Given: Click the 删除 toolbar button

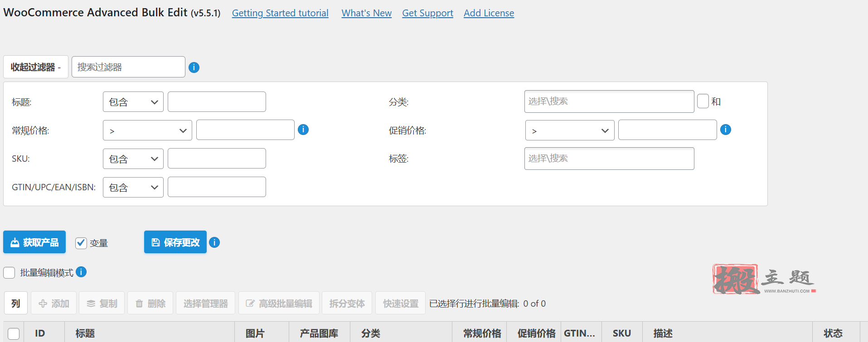Looking at the screenshot, I should [150, 303].
